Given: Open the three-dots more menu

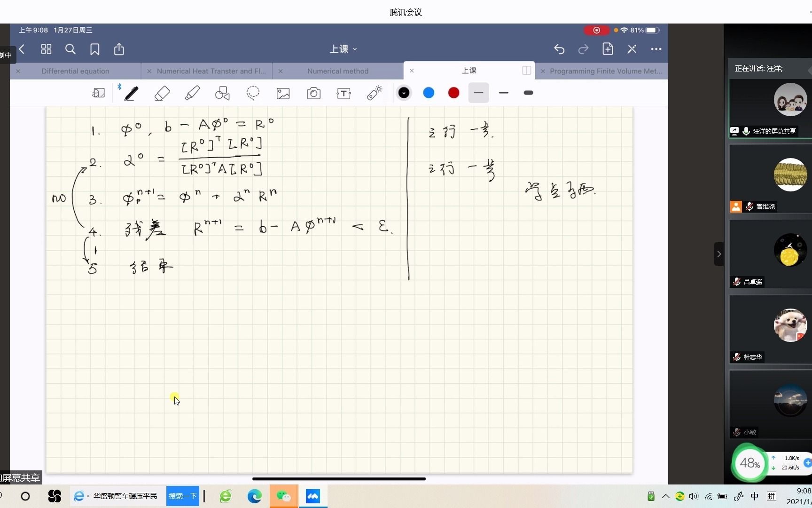Looking at the screenshot, I should pos(656,49).
